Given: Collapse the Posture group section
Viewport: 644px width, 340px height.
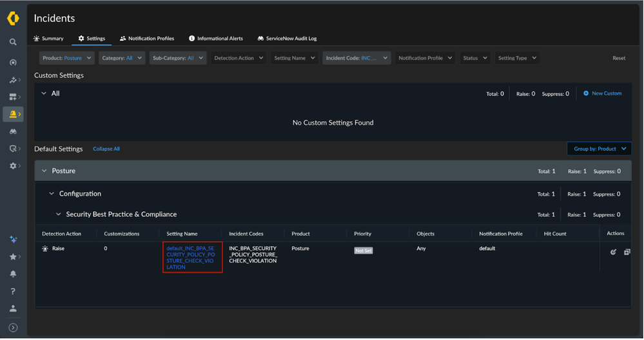Looking at the screenshot, I should pyautogui.click(x=44, y=171).
